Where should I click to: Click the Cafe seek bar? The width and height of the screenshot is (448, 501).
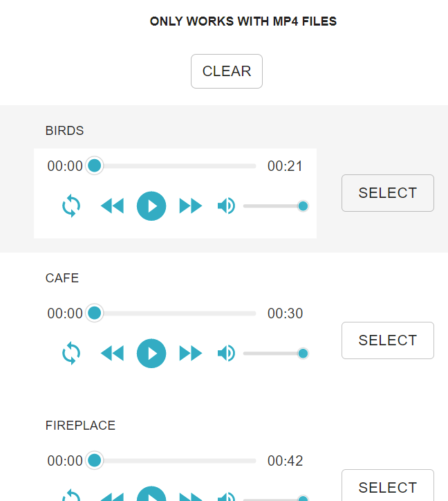point(175,313)
